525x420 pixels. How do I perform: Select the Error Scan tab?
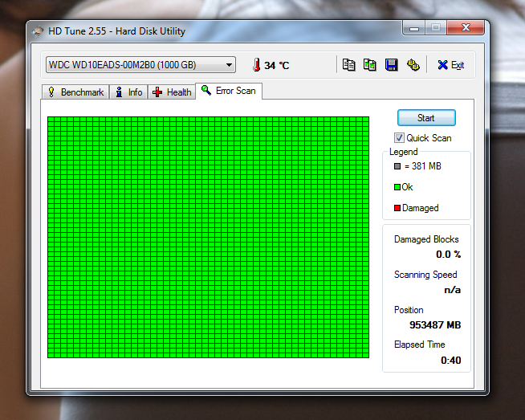click(229, 91)
